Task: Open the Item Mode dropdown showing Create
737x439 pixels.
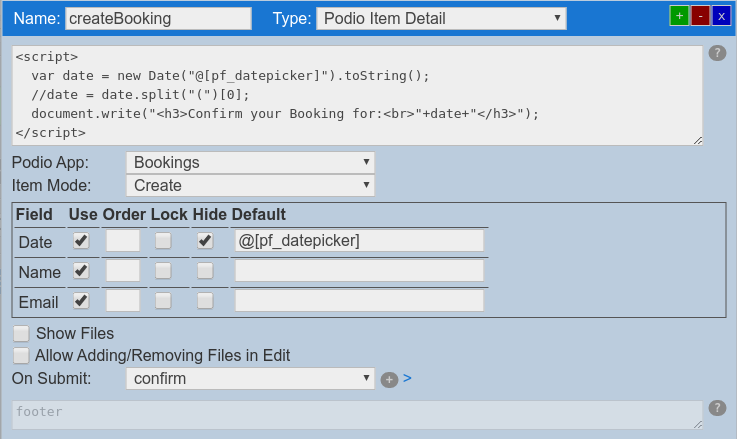Action: coord(251,185)
